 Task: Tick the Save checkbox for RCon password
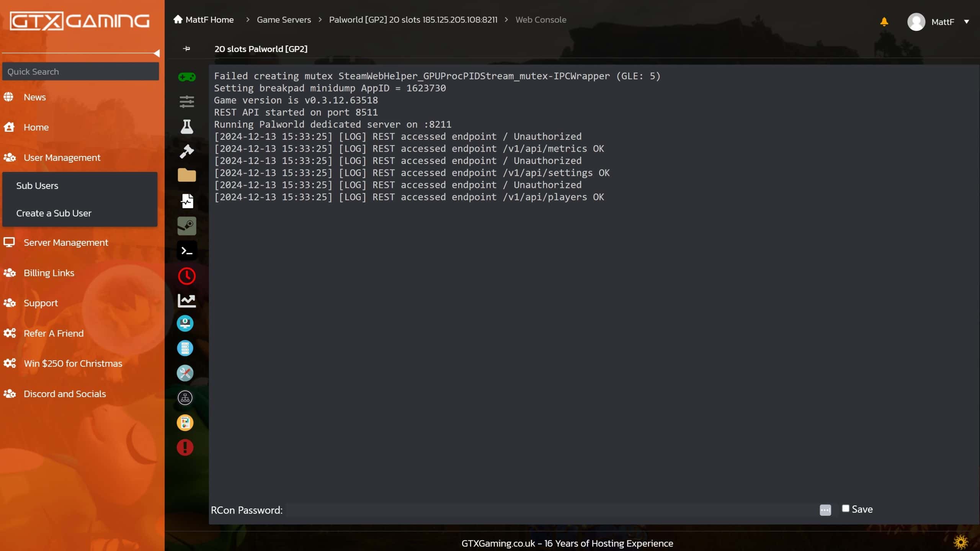pos(846,508)
